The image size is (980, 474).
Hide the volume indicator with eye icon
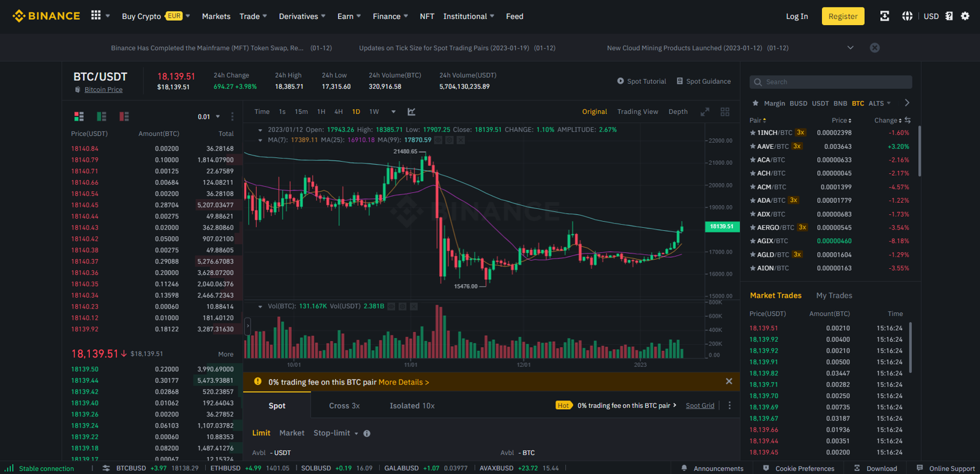point(391,306)
